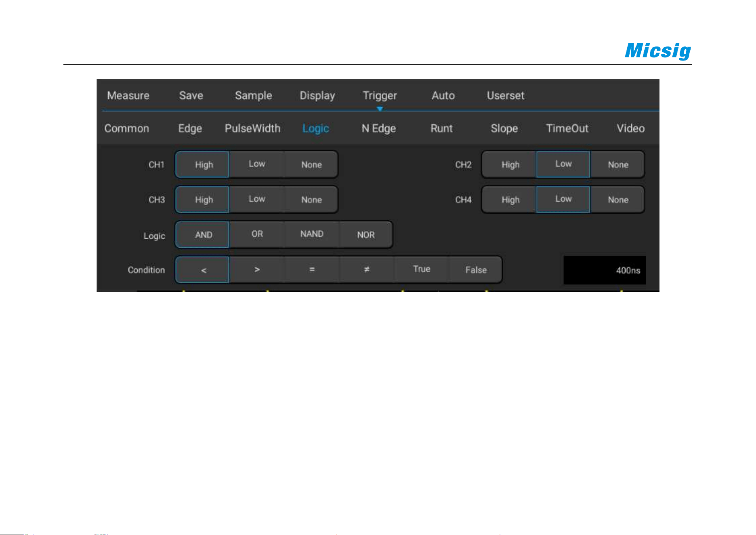Set CH1 level to None
This screenshot has width=756, height=535.
(x=311, y=164)
